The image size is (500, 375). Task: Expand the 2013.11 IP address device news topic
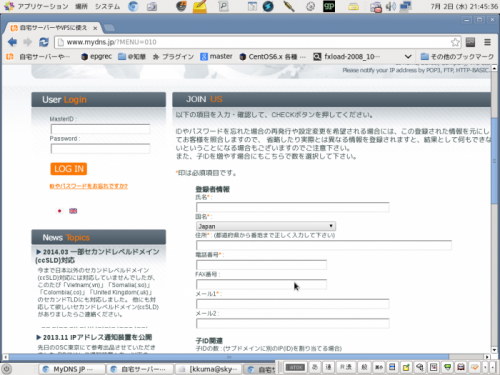coord(94,337)
